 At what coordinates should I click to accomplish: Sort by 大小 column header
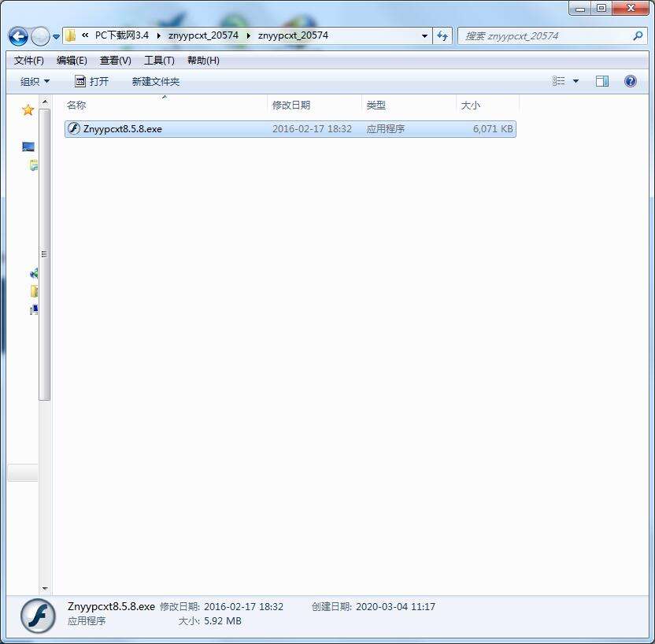(x=487, y=105)
